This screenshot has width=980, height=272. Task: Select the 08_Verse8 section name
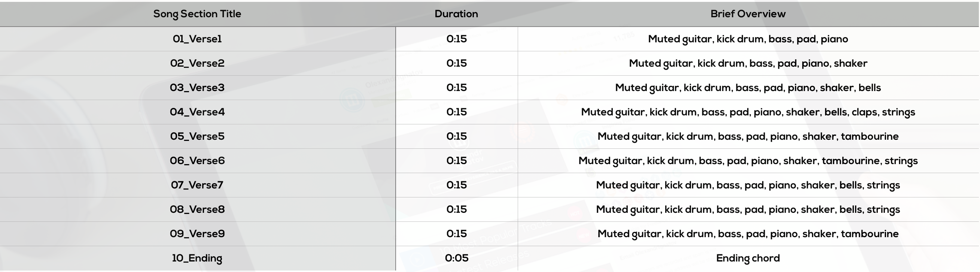[x=197, y=209]
